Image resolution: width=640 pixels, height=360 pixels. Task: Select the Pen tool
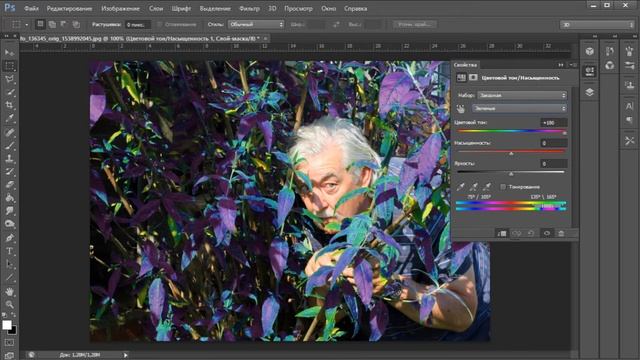[9, 238]
